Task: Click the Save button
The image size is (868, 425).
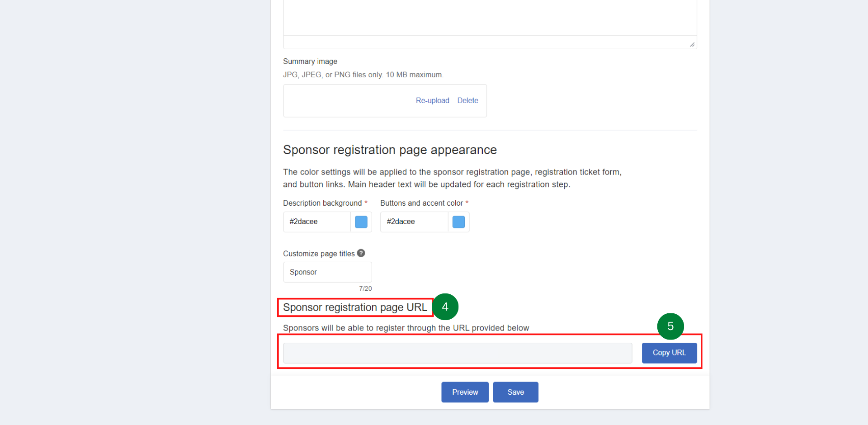Action: (x=515, y=392)
